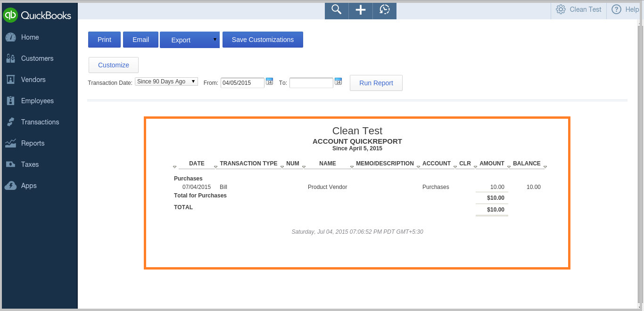Click the Email button

[140, 40]
